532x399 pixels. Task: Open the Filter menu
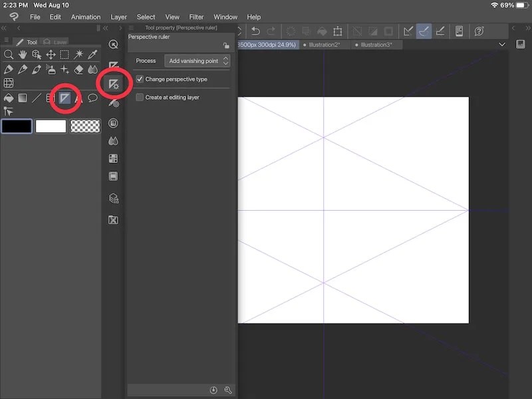click(x=196, y=17)
